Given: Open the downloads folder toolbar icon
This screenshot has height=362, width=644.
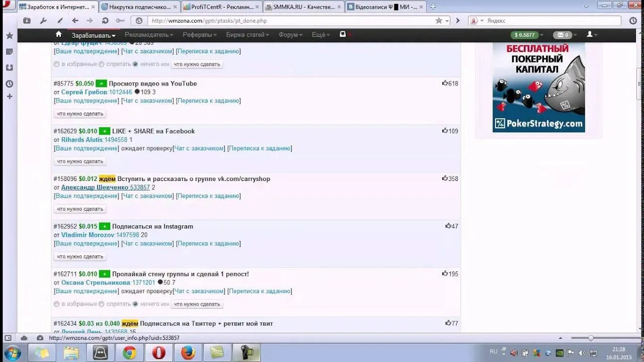Looking at the screenshot, I should tap(27, 21).
